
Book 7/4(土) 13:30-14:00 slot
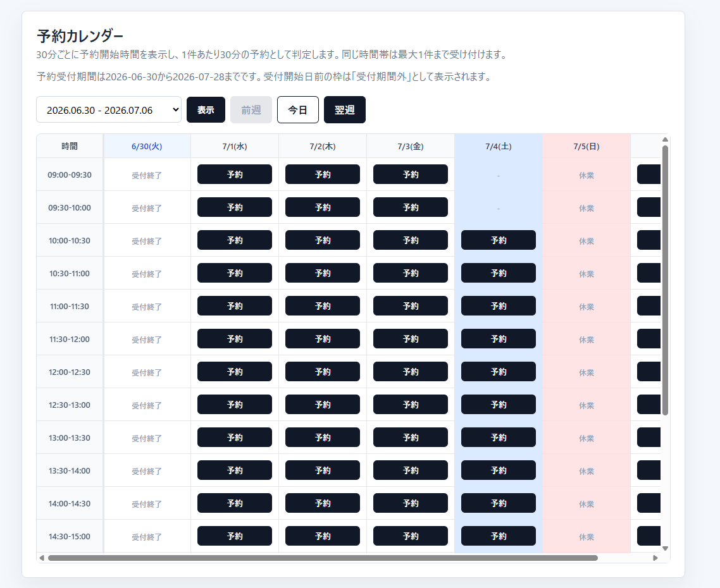[x=498, y=470]
